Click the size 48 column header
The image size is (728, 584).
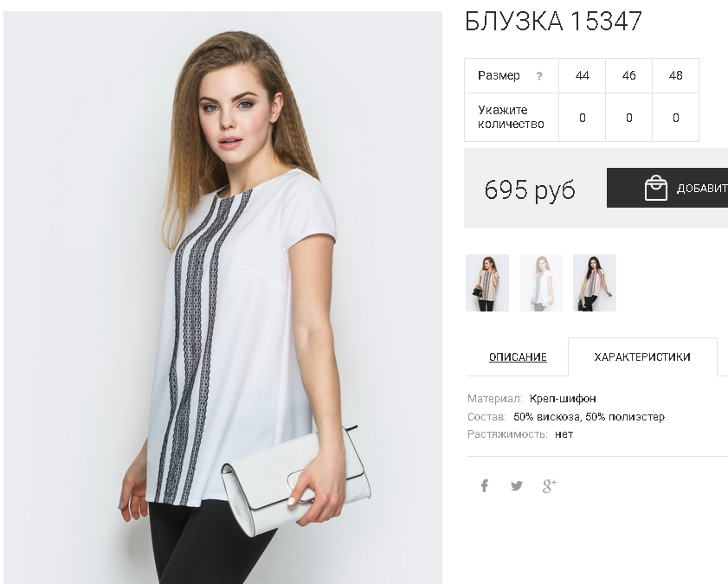coord(675,75)
